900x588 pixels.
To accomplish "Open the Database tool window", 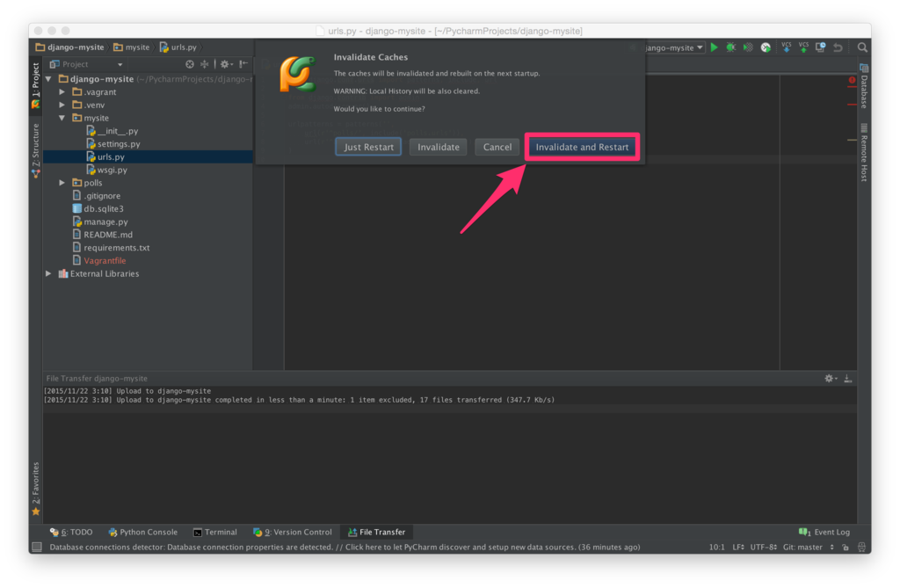I will (864, 86).
